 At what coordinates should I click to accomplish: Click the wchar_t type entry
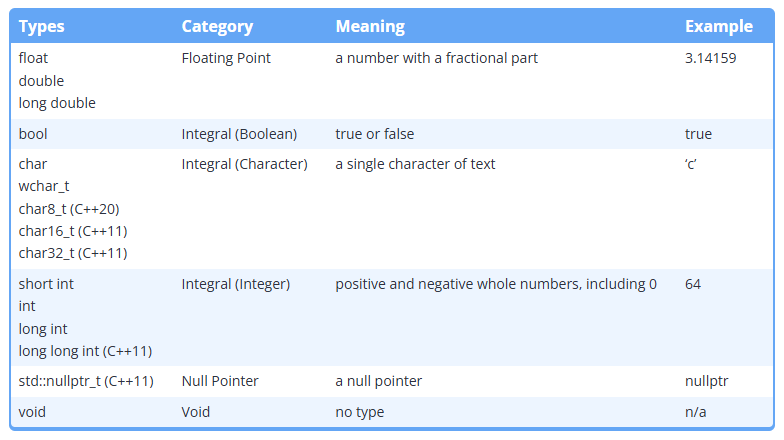(44, 186)
